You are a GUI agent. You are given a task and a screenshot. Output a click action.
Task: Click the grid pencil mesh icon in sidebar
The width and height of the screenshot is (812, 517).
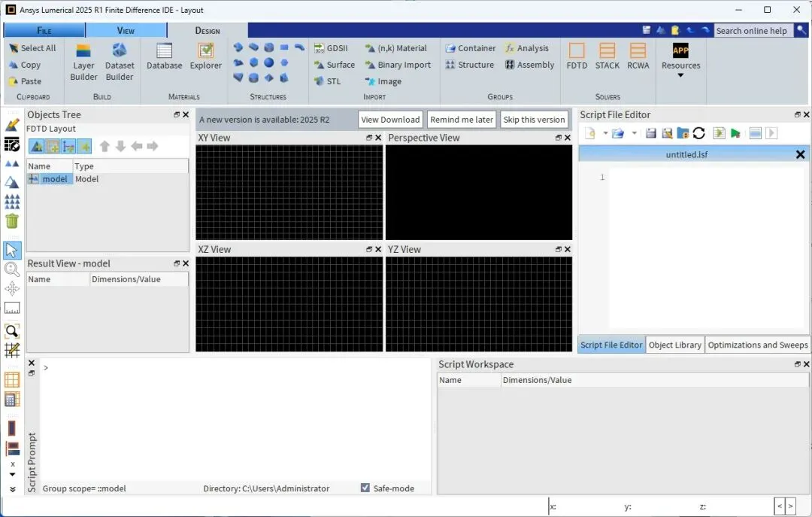coord(12,351)
